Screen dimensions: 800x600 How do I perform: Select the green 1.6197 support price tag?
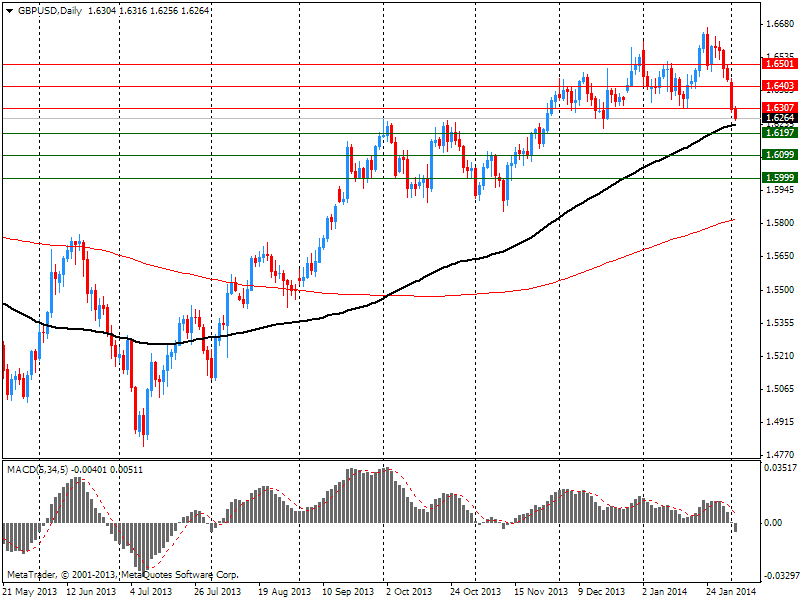pos(778,133)
